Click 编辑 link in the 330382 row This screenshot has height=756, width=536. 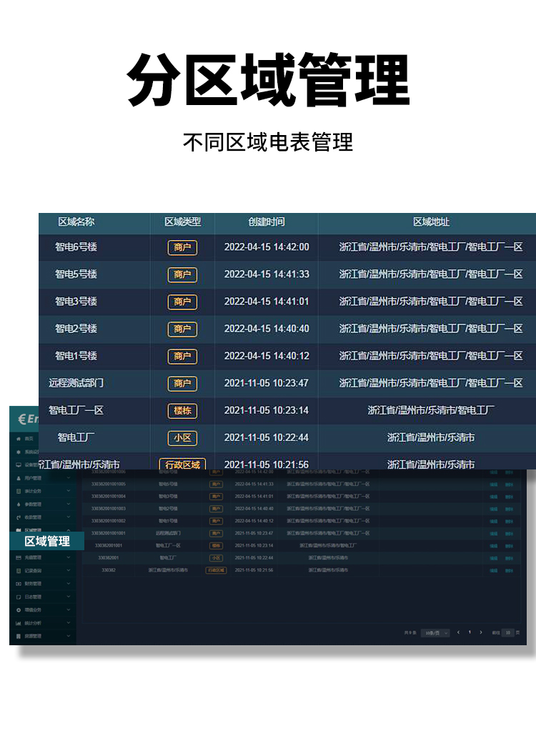(x=493, y=570)
